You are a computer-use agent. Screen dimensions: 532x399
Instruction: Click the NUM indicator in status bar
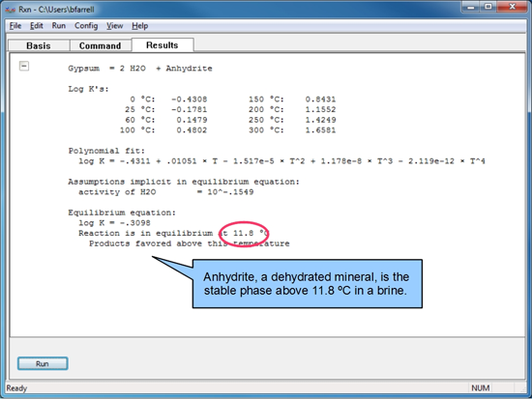(x=480, y=387)
